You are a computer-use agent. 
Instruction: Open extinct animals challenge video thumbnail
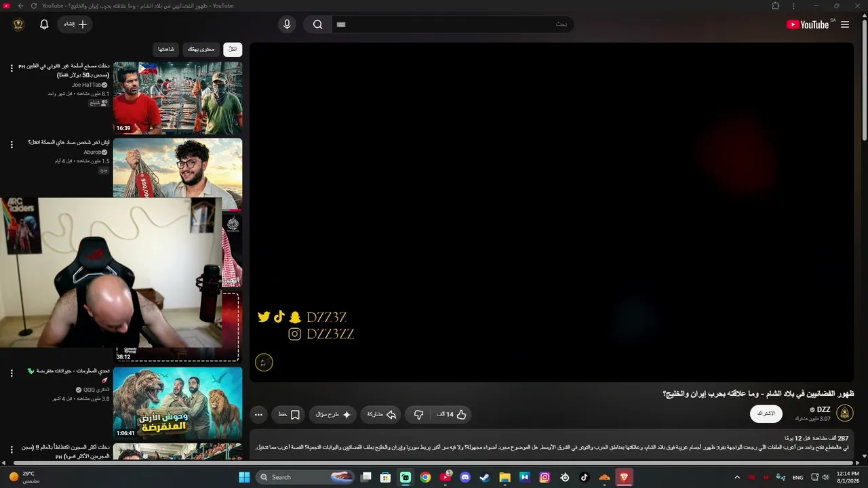(178, 403)
